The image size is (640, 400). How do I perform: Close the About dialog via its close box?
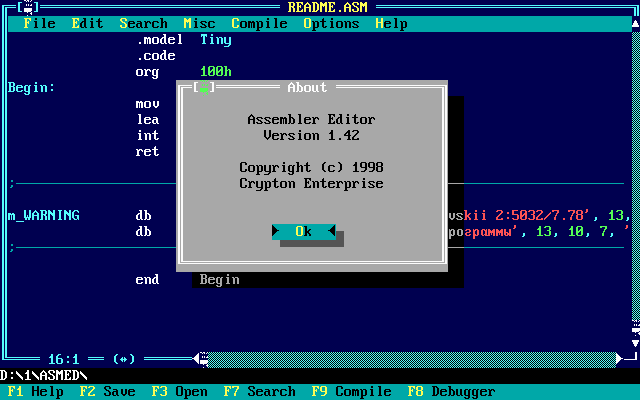pos(204,87)
